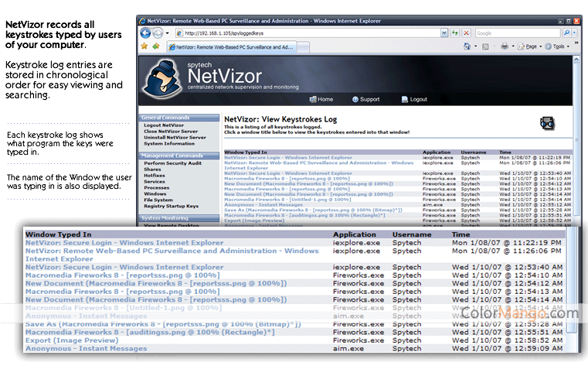Click the Google search input box
588x369 pixels.
(518, 33)
